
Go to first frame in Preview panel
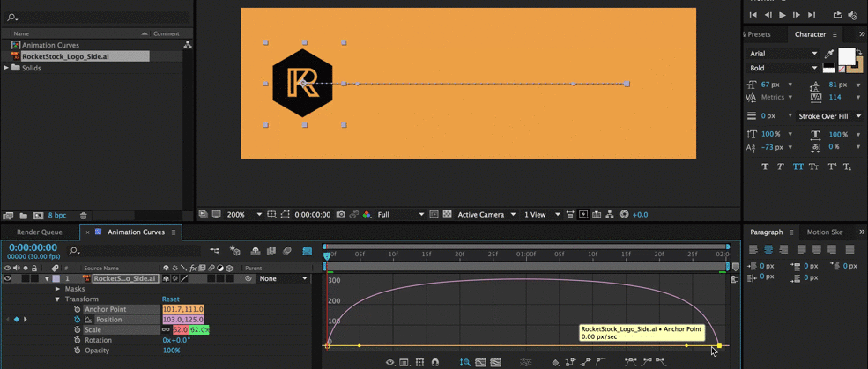[753, 15]
